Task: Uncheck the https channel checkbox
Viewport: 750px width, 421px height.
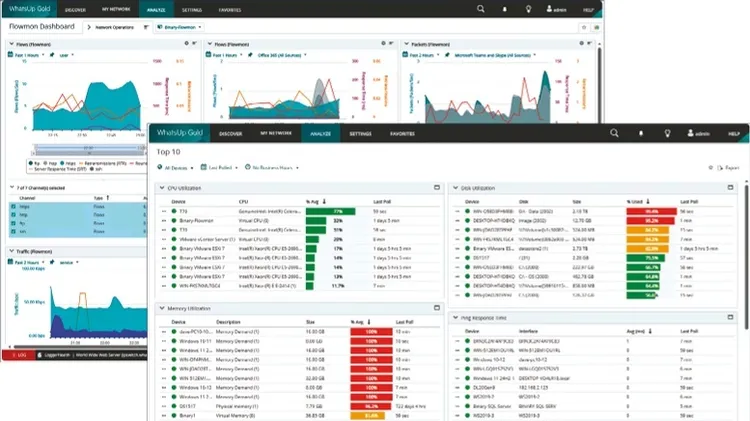Action: coord(13,207)
